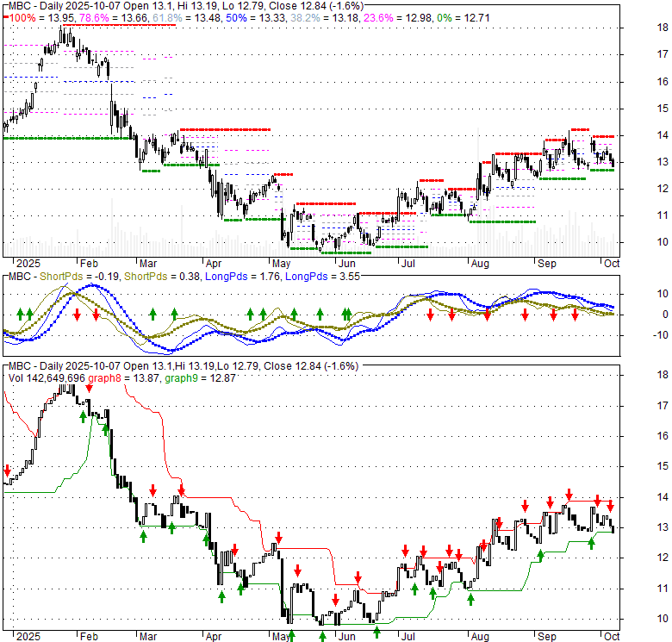672x642 pixels.
Task: Click the 'Aug' label under top chart
Action: [x=480, y=264]
